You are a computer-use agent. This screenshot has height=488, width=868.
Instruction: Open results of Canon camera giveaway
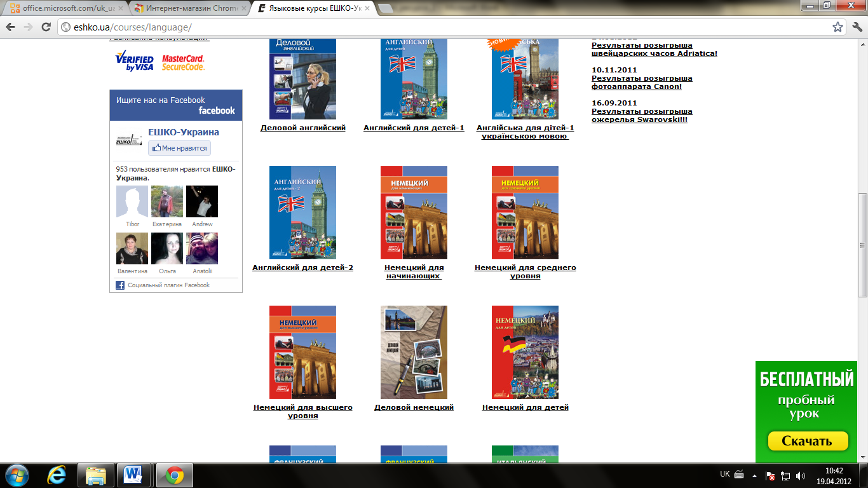click(642, 83)
